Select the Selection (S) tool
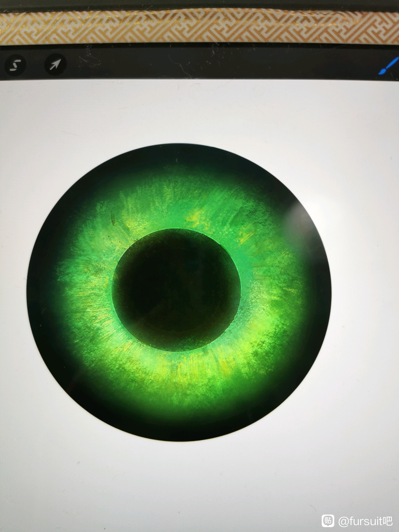Viewport: 399px width, 532px height. click(x=15, y=65)
